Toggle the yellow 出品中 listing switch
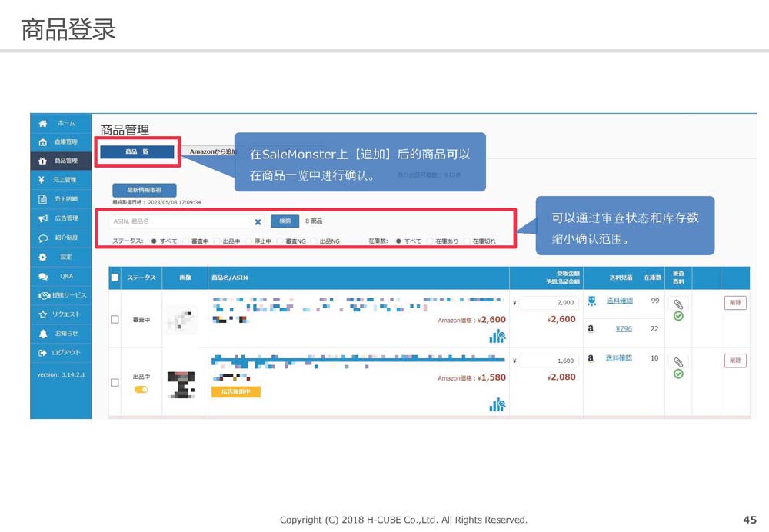Image resolution: width=769 pixels, height=532 pixels. click(x=141, y=389)
